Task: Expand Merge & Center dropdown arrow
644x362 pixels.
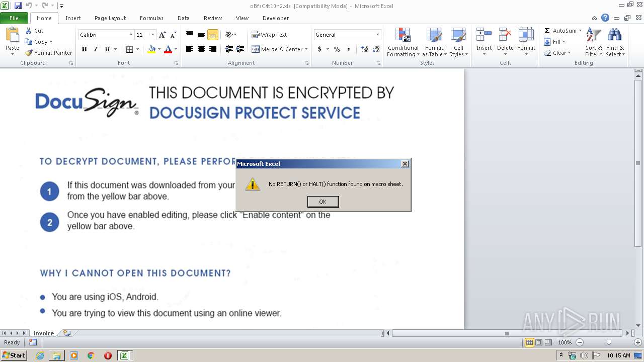Action: 306,49
